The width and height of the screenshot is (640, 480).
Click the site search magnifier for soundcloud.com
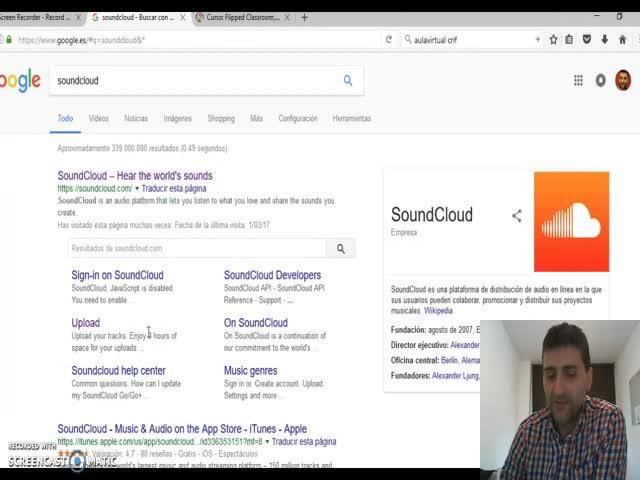[341, 248]
